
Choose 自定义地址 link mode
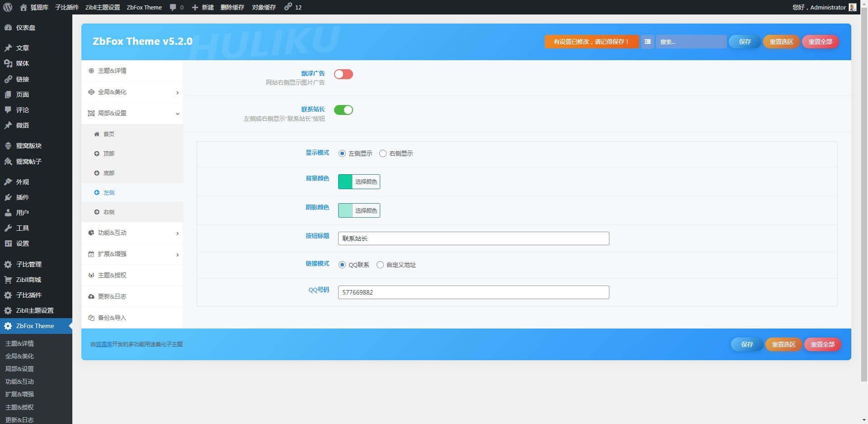380,265
